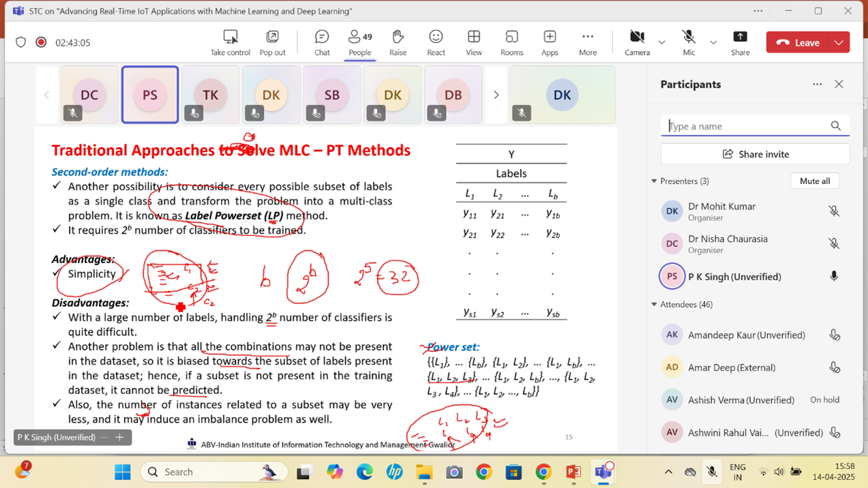868x488 pixels.
Task: Show next participants with right chevron
Action: (496, 95)
